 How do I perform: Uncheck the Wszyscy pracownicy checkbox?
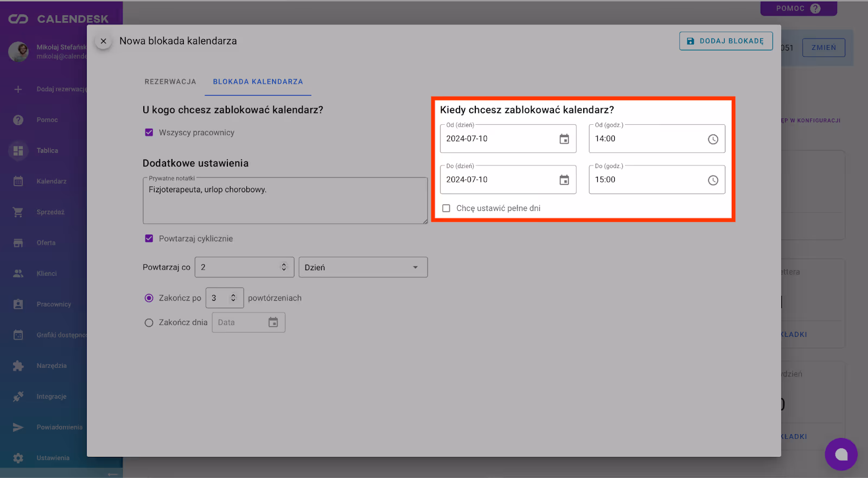coord(149,132)
